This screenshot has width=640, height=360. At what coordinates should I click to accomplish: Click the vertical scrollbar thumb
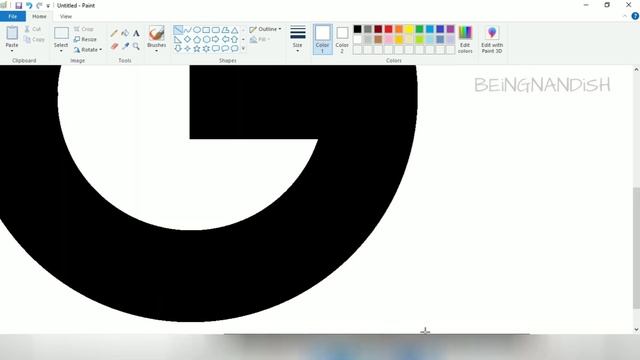pos(636,248)
